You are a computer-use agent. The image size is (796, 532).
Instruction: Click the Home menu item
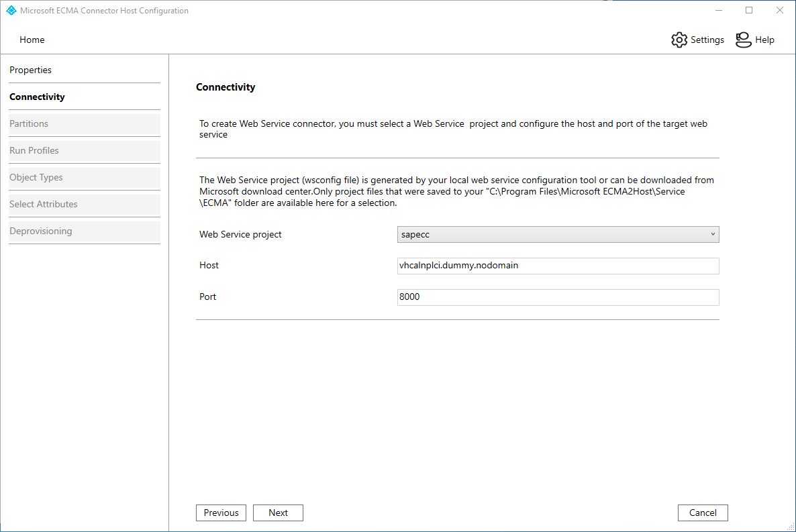pyautogui.click(x=32, y=40)
